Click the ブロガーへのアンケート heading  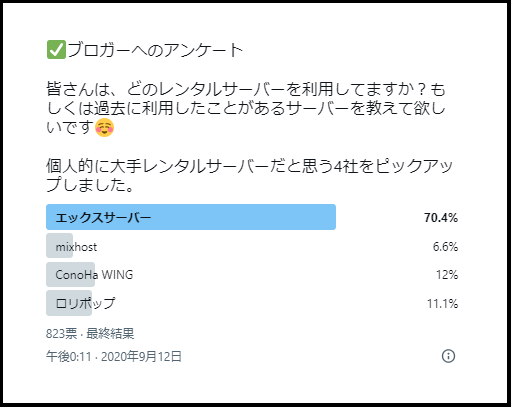[155, 50]
